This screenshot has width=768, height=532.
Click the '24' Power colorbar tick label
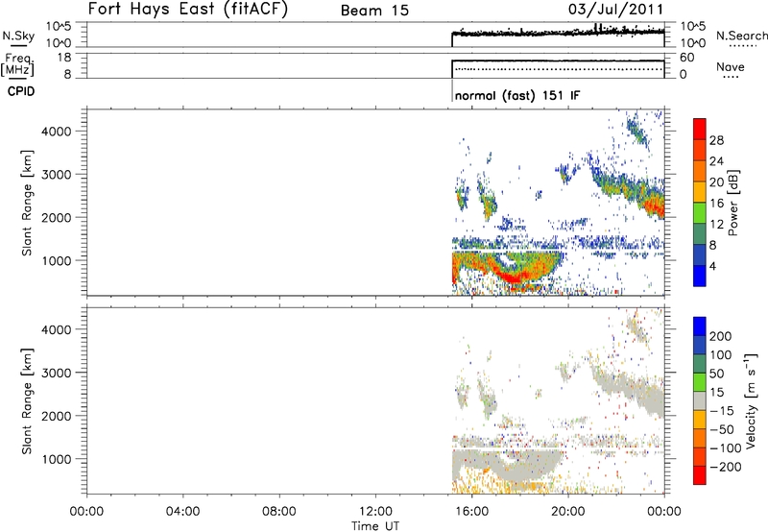click(x=716, y=161)
